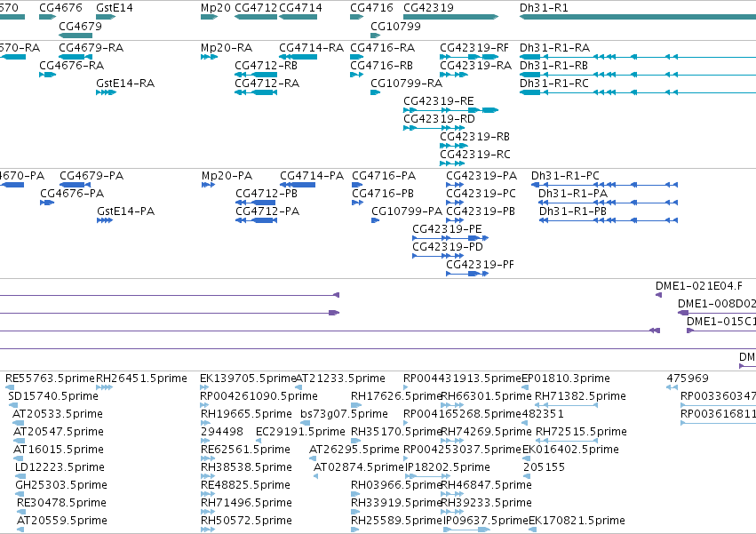This screenshot has height=534, width=756.
Task: Click EST bs73g07.5prime label
Action: tap(345, 414)
